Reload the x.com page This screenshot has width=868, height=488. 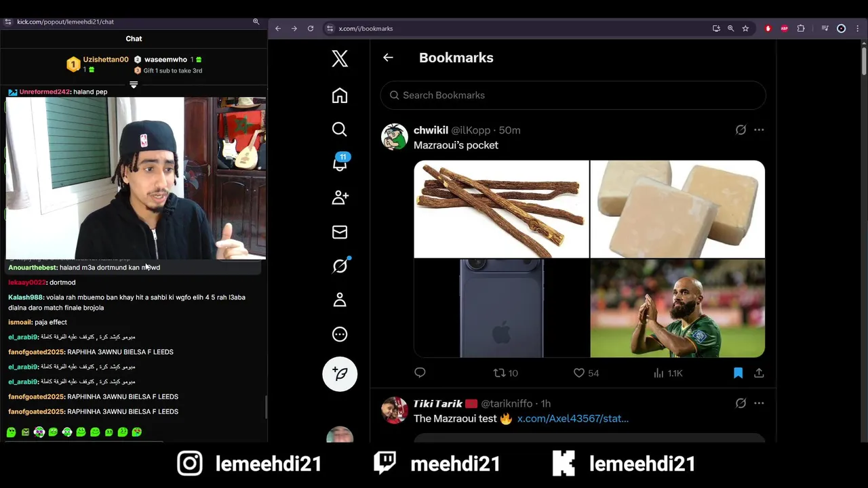311,28
